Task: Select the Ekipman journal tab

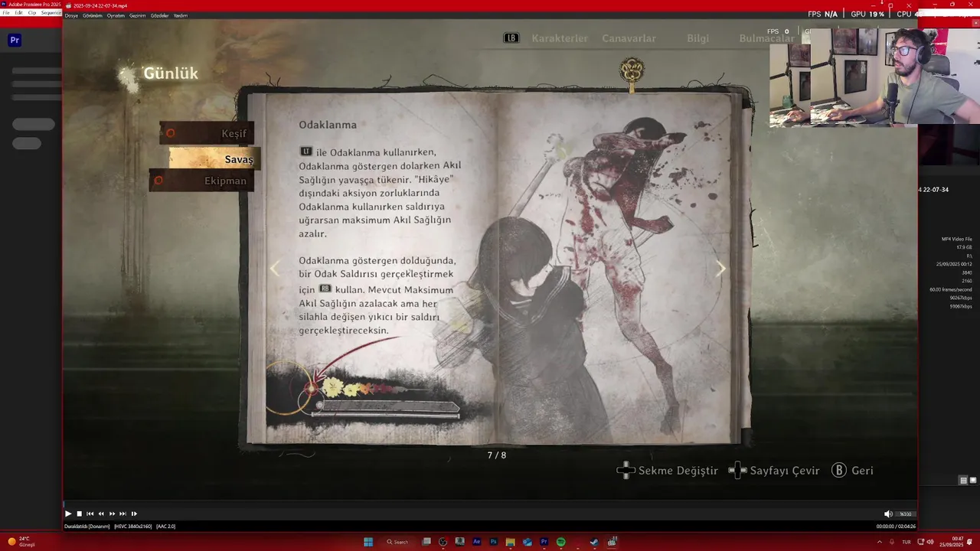Action: click(202, 181)
